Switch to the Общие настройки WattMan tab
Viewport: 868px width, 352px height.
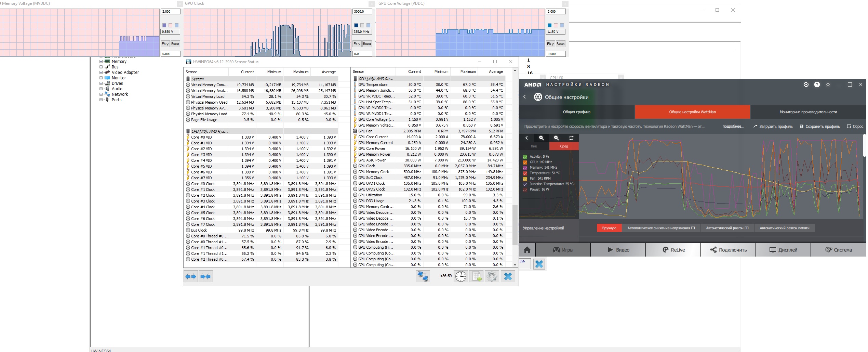click(x=693, y=112)
